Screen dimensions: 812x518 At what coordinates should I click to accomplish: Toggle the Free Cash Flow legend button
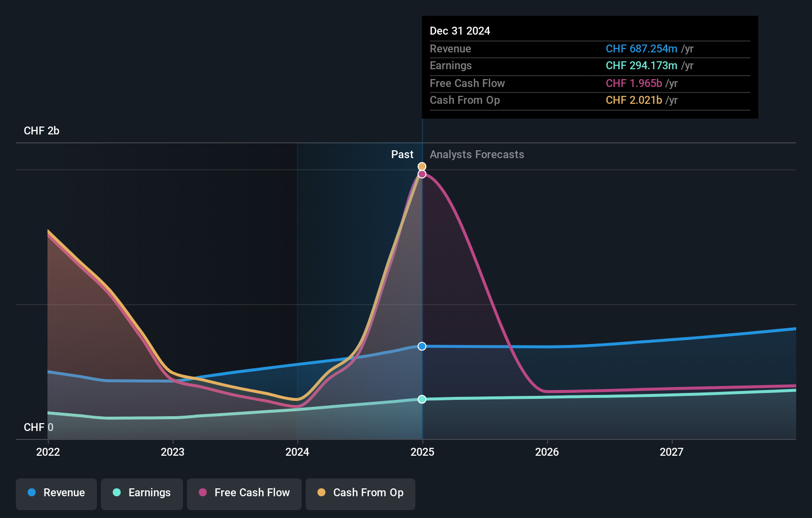244,494
